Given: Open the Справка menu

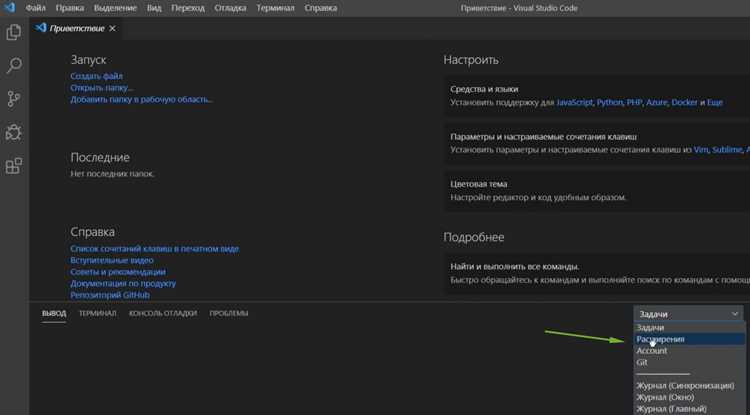Looking at the screenshot, I should [320, 8].
